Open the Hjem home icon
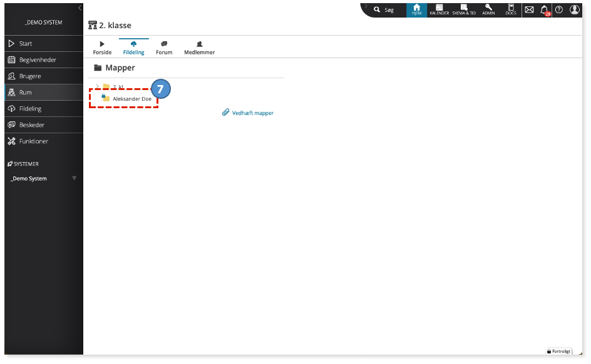The width and height of the screenshot is (591, 364). point(416,10)
